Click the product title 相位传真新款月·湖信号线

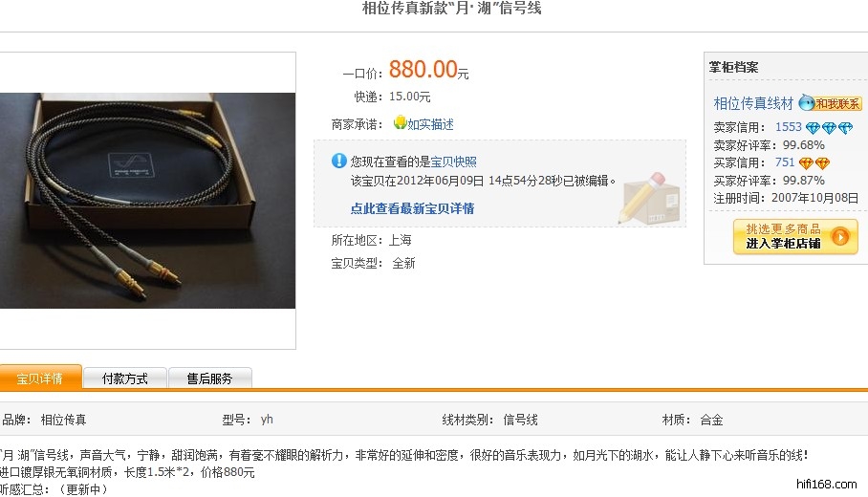point(452,8)
